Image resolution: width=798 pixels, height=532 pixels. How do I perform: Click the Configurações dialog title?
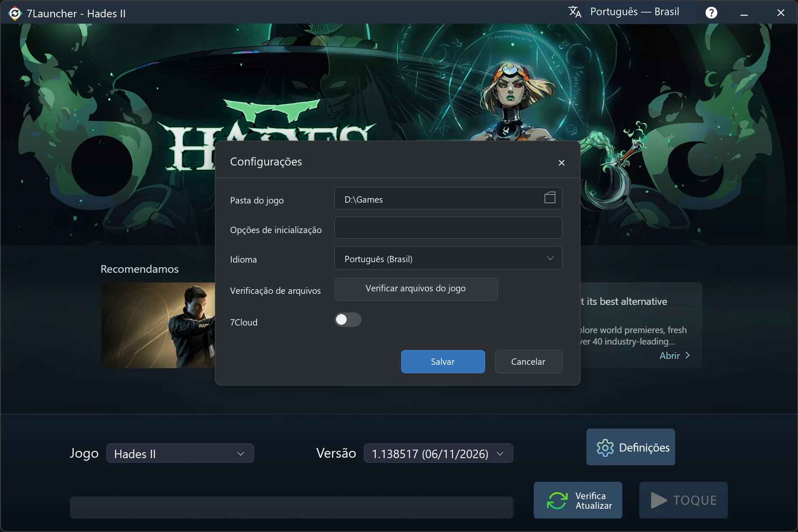(x=266, y=162)
